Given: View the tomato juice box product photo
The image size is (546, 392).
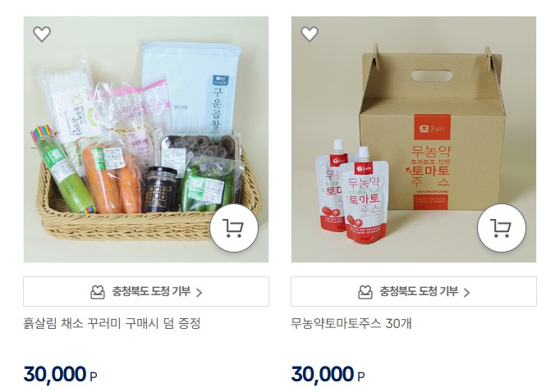Looking at the screenshot, I should coord(414,139).
